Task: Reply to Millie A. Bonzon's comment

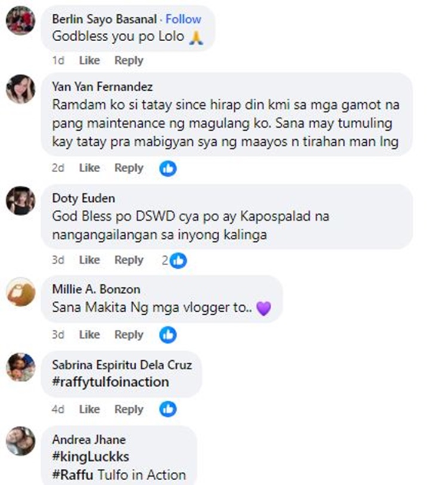Action: pos(129,334)
